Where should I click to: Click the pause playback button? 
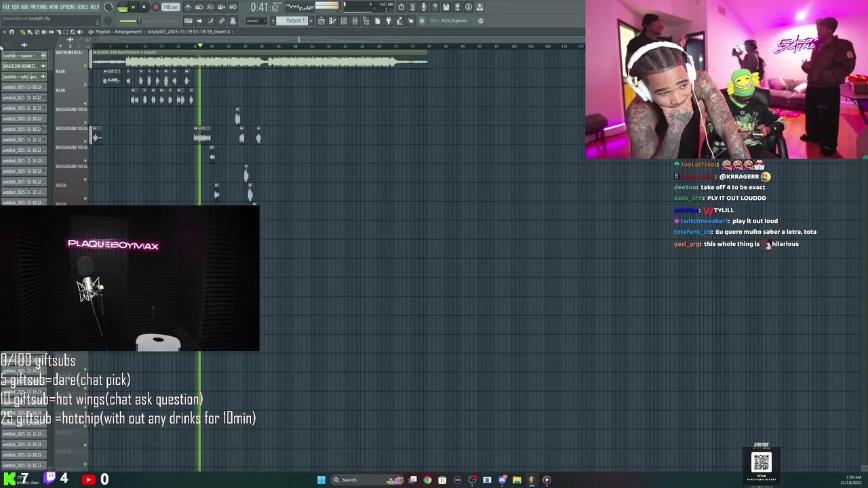[x=134, y=7]
